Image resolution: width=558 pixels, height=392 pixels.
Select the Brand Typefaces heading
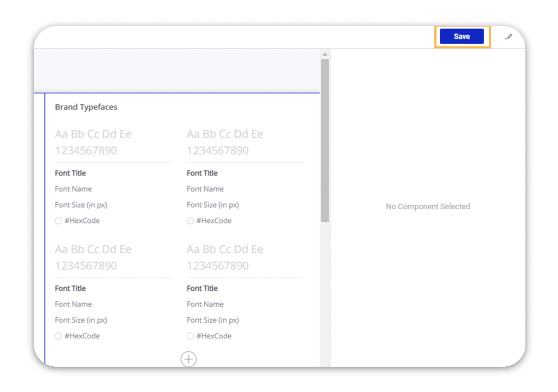pyautogui.click(x=86, y=107)
